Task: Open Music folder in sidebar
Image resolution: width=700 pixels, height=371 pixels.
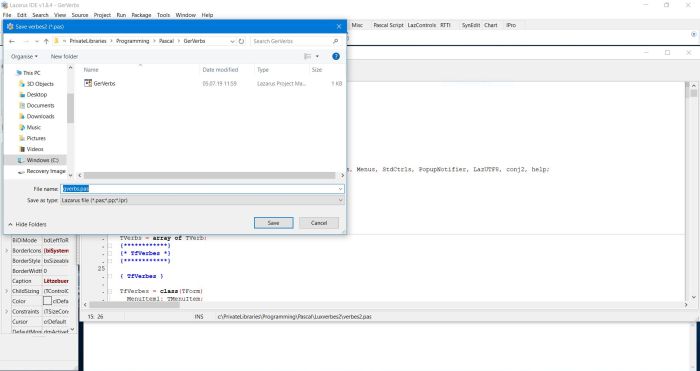Action: [x=33, y=127]
